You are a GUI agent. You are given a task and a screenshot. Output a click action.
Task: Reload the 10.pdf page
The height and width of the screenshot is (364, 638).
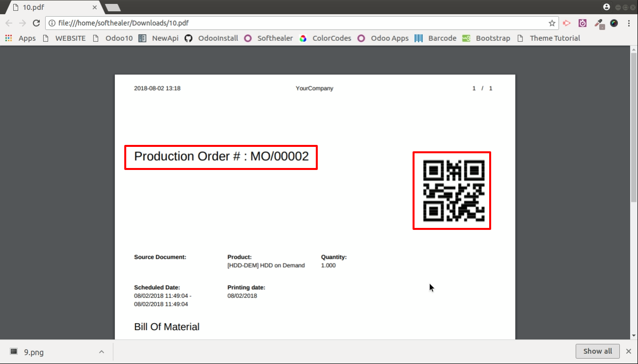pos(36,23)
